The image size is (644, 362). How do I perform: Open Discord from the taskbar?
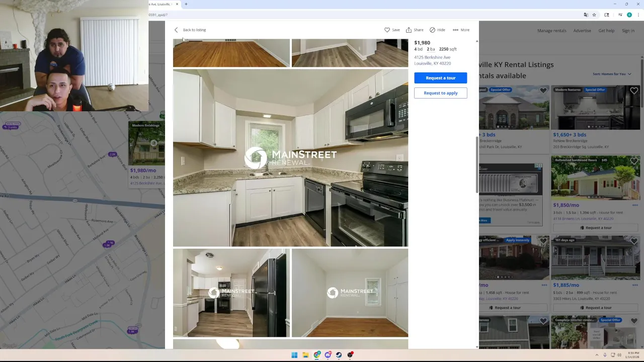click(328, 355)
